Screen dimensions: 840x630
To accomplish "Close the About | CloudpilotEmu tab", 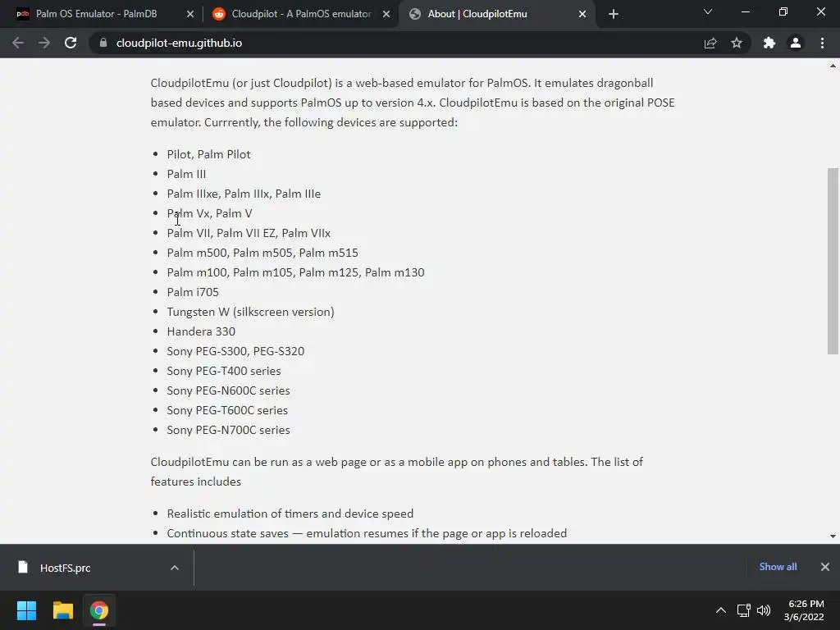I will [x=582, y=14].
